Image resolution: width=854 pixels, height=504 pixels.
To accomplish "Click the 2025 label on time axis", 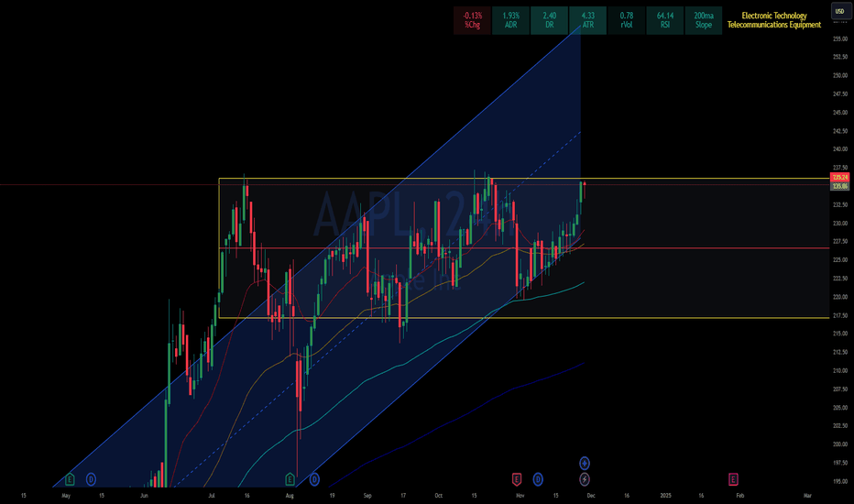I will (x=665, y=496).
